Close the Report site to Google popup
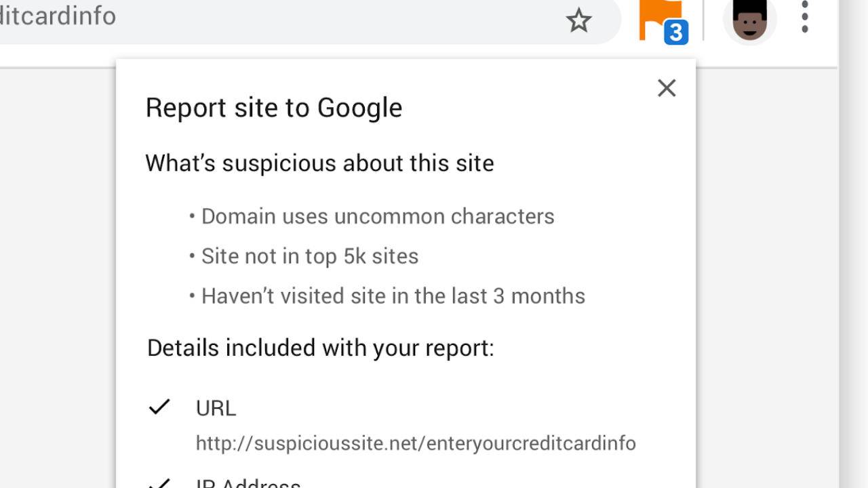This screenshot has height=488, width=868. (x=667, y=88)
